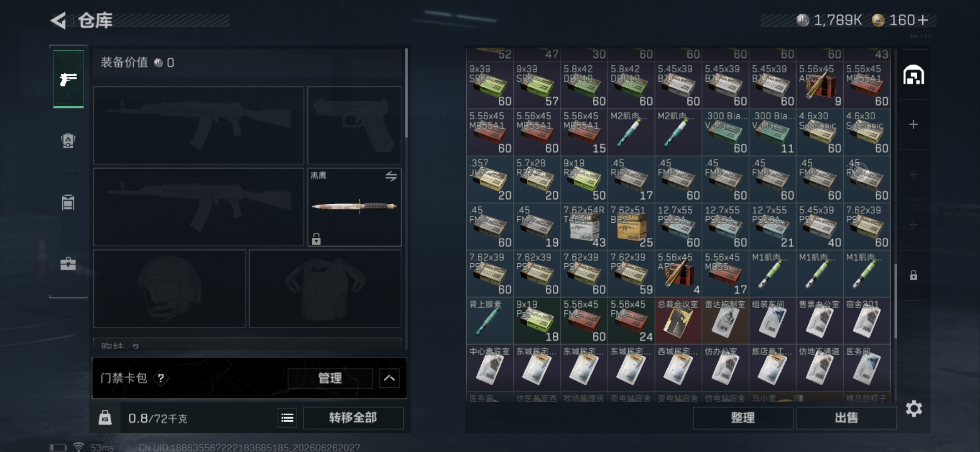Select the 宿舍201 keycard
980x452 pixels.
(867, 321)
